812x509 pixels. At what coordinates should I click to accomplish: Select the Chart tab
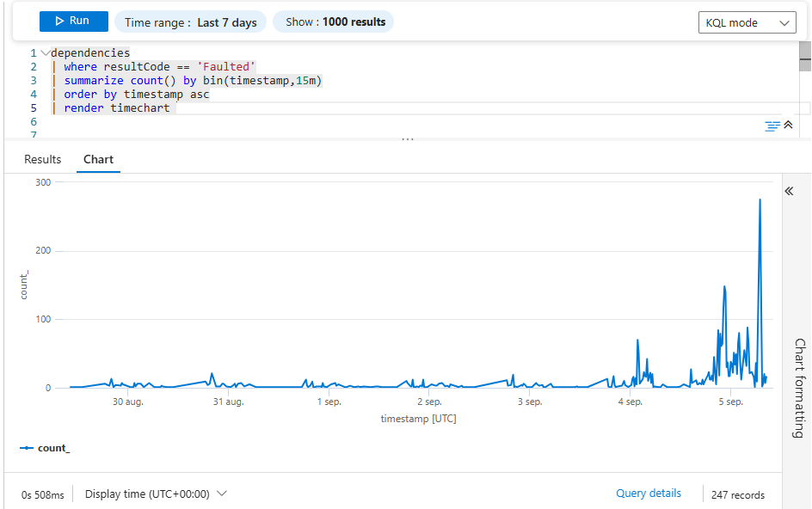(97, 159)
